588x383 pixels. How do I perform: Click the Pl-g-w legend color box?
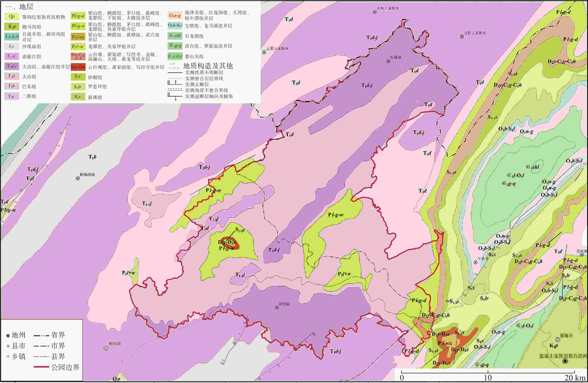click(78, 26)
